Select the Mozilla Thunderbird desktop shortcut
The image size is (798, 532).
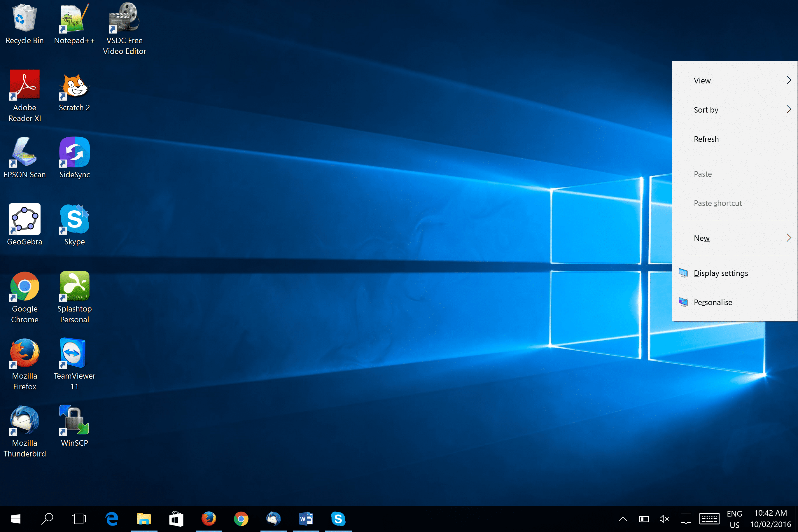(x=24, y=432)
